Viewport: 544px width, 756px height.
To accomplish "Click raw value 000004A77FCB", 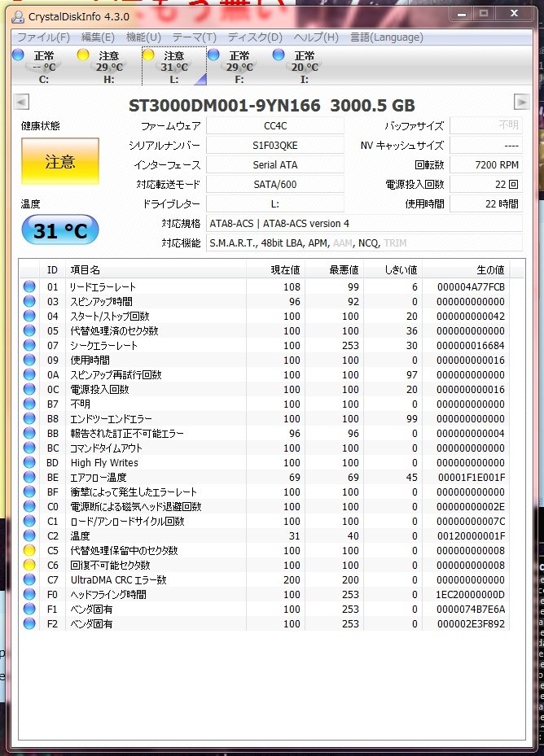I will 471,287.
